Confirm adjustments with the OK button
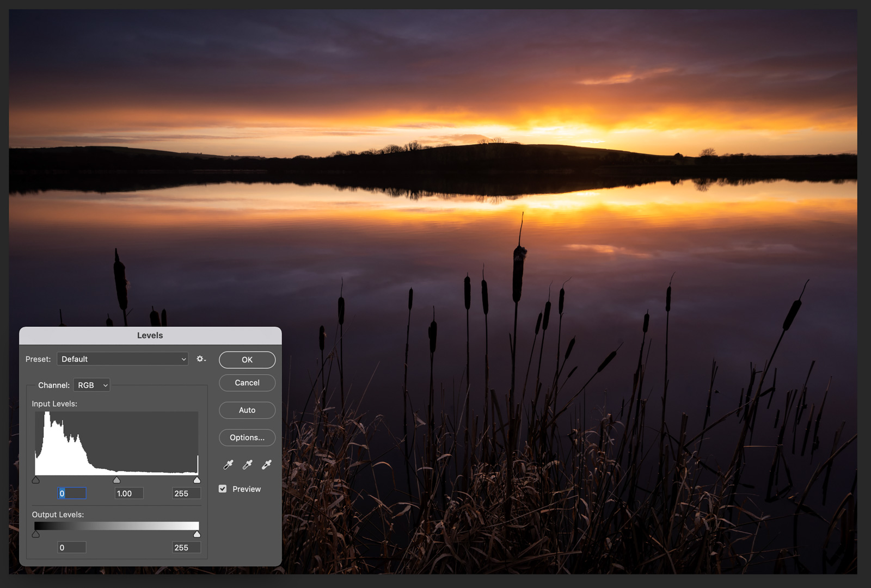 pyautogui.click(x=247, y=360)
